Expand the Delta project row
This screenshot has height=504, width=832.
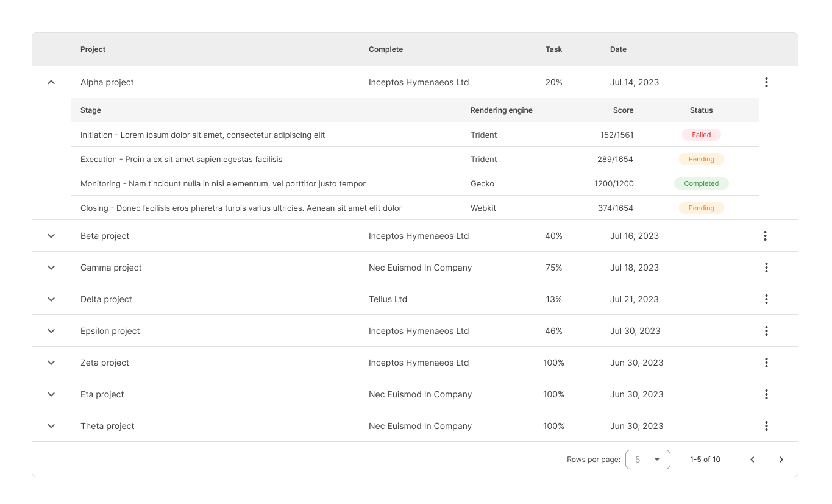click(51, 299)
